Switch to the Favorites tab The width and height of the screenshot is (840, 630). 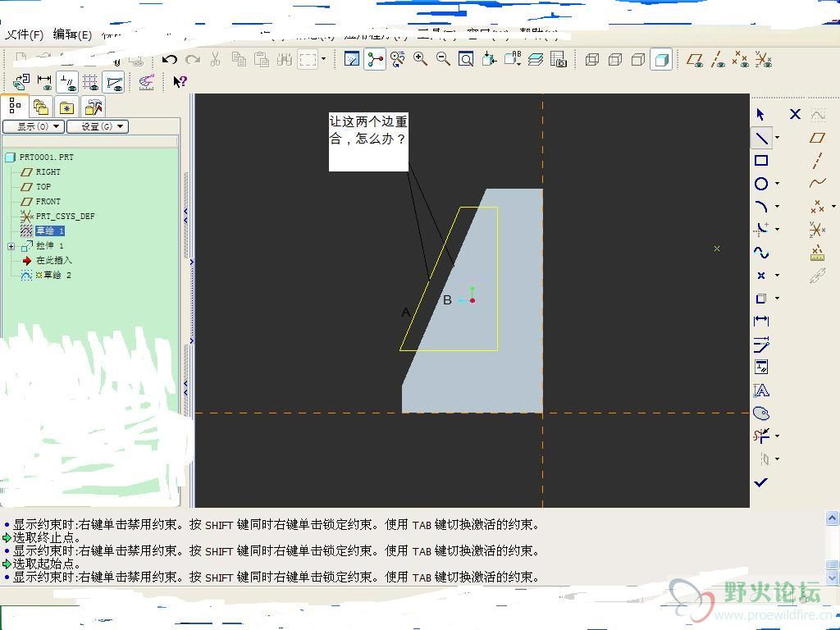point(67,107)
